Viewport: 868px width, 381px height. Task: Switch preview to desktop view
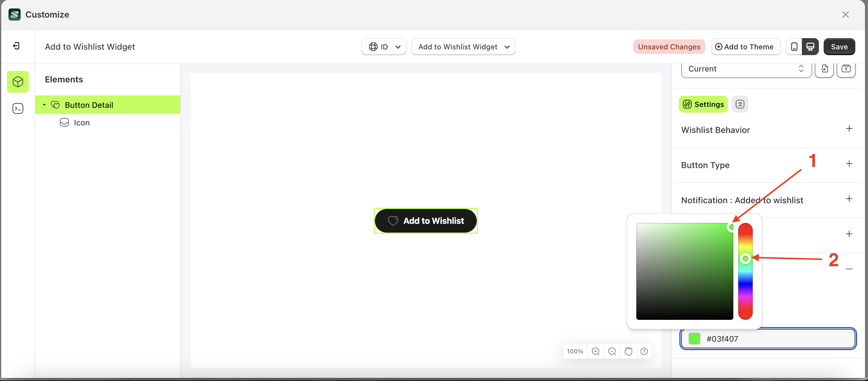pos(810,47)
